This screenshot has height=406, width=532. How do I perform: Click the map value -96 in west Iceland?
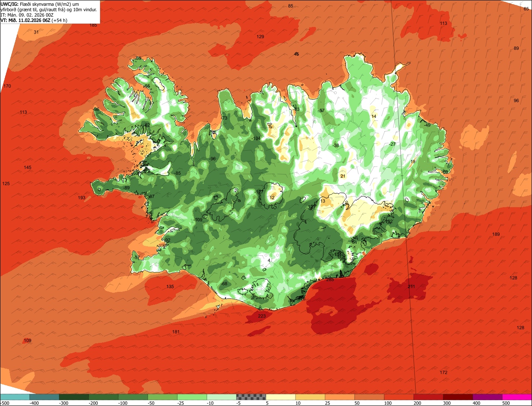212,159
